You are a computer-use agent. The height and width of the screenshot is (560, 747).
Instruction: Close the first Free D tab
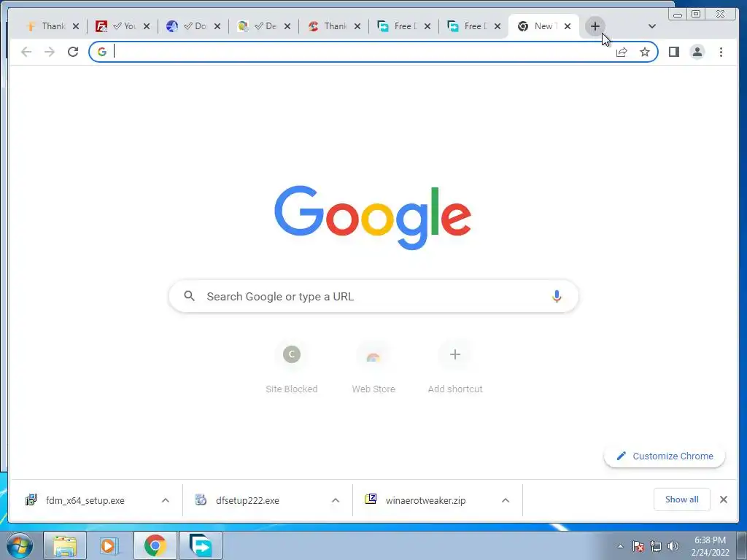(427, 26)
